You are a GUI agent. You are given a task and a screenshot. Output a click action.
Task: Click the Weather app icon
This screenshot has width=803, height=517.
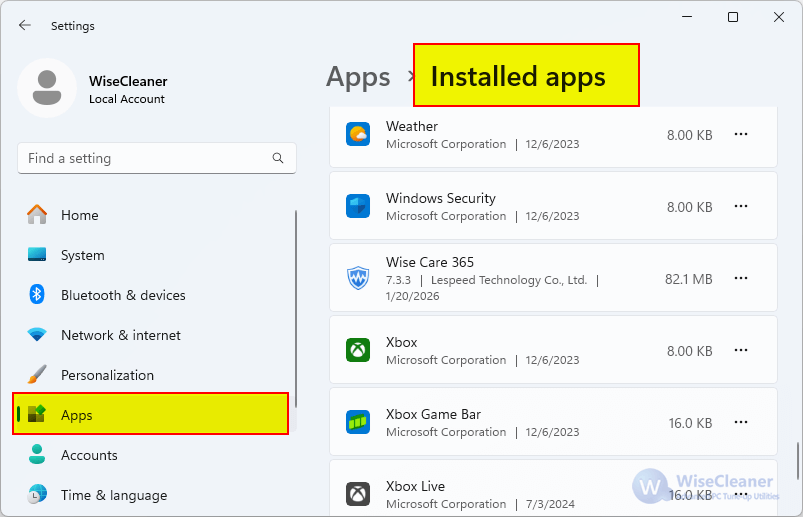point(358,135)
